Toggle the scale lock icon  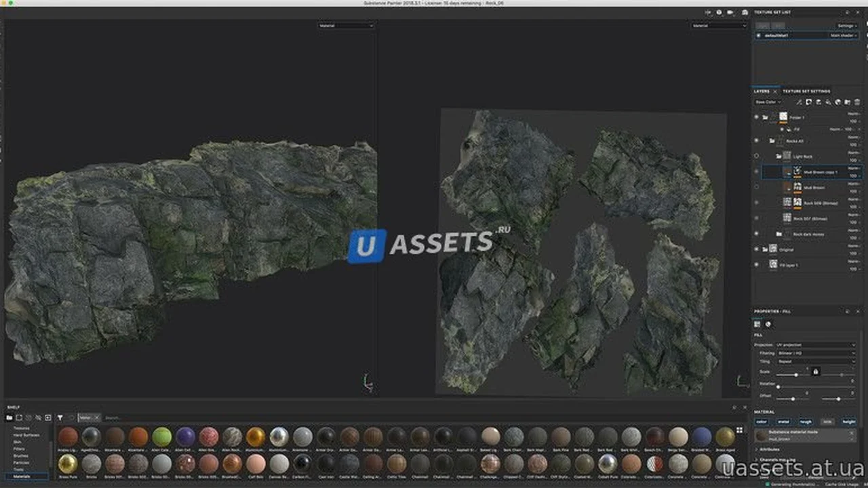coord(816,371)
